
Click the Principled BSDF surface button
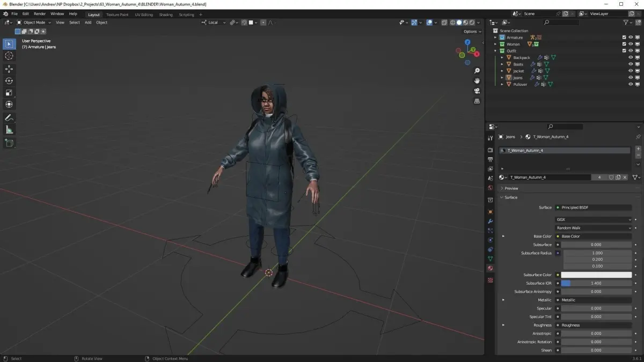pos(594,208)
